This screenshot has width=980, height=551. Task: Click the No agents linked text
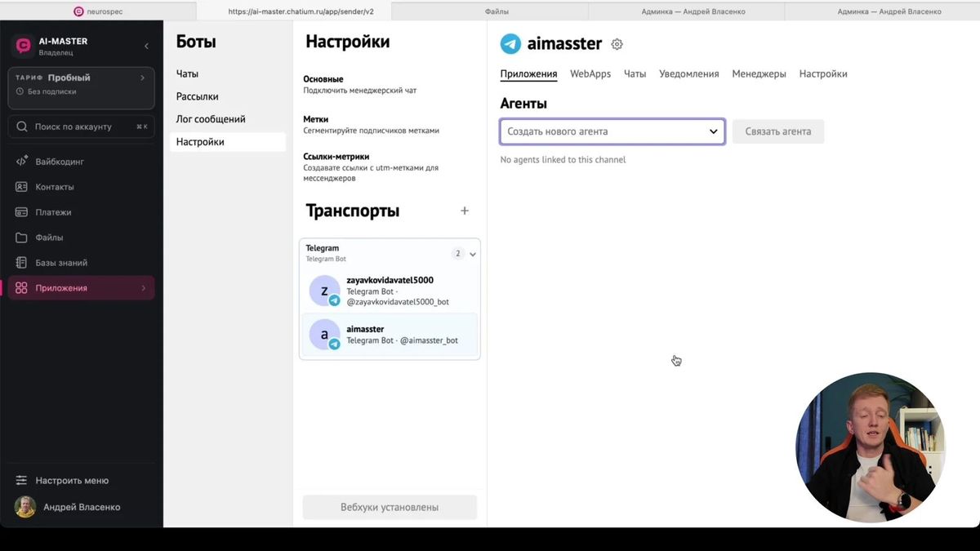click(563, 160)
